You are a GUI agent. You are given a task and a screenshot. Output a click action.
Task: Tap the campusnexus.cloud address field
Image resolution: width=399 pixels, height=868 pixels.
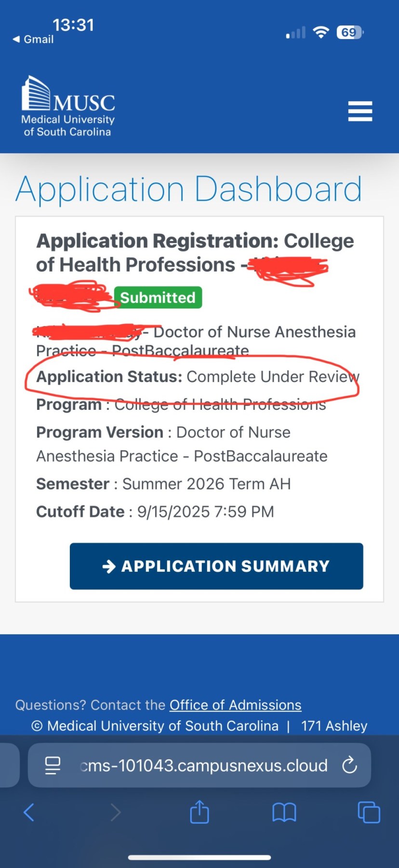pyautogui.click(x=203, y=765)
